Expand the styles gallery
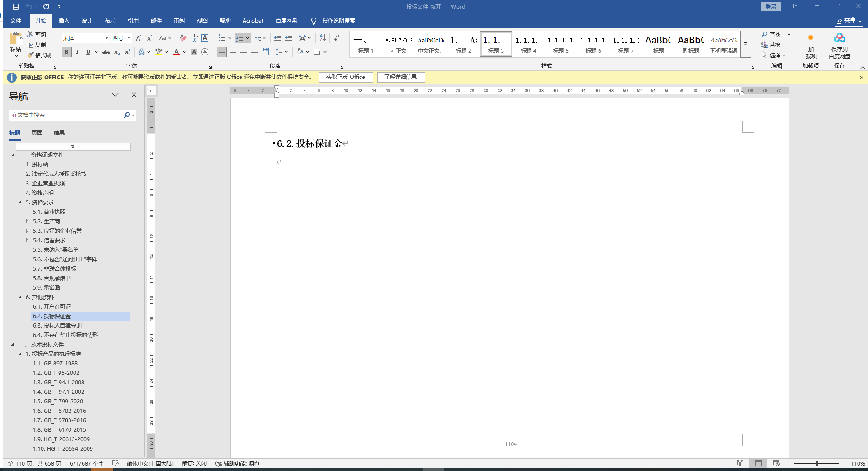 click(746, 44)
